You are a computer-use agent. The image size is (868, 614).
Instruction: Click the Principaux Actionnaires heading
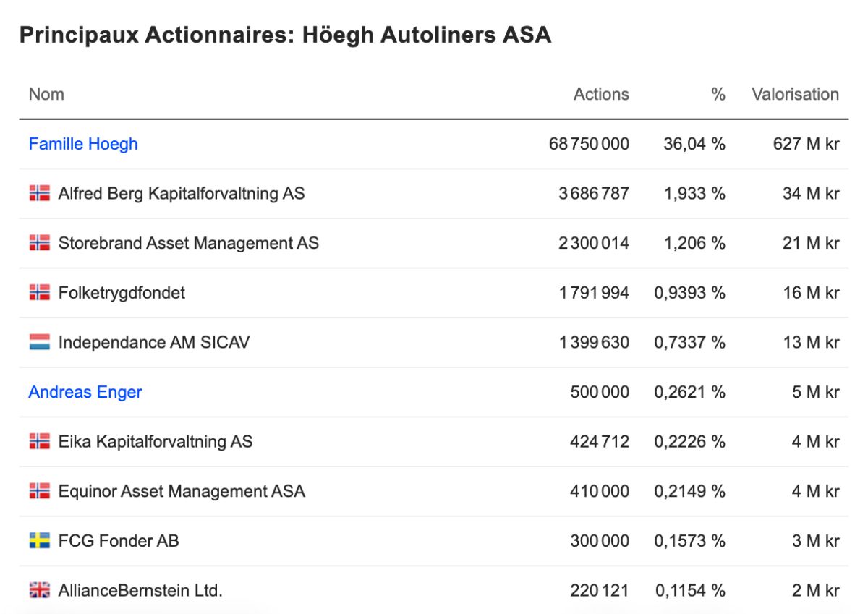pos(285,35)
